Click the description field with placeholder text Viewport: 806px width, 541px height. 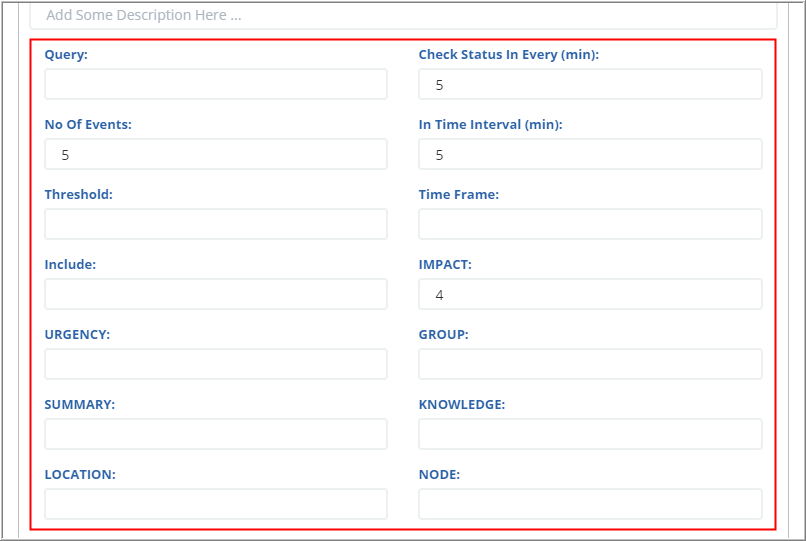[403, 15]
